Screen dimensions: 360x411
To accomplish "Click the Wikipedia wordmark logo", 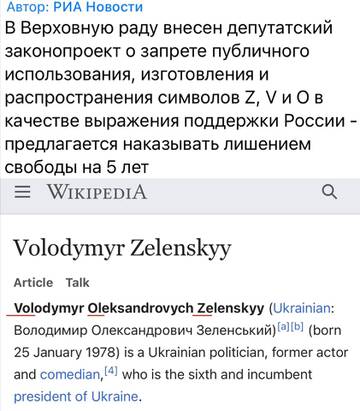I will coord(97,192).
